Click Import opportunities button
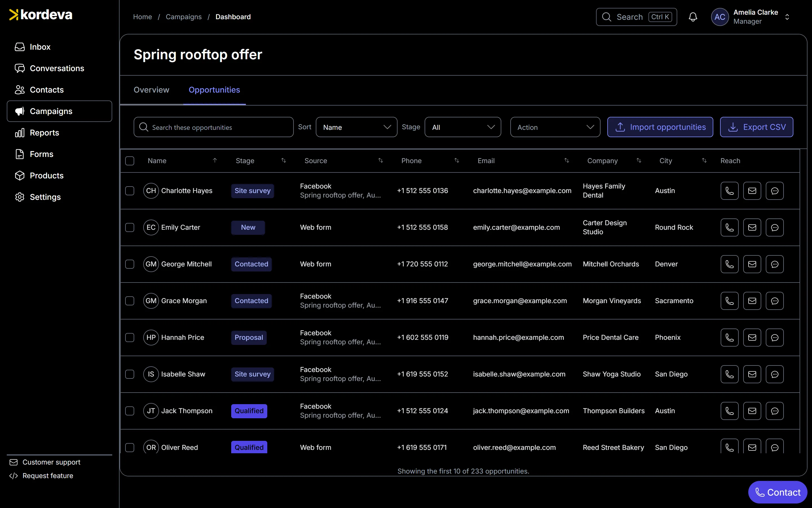This screenshot has height=508, width=812. 660,127
